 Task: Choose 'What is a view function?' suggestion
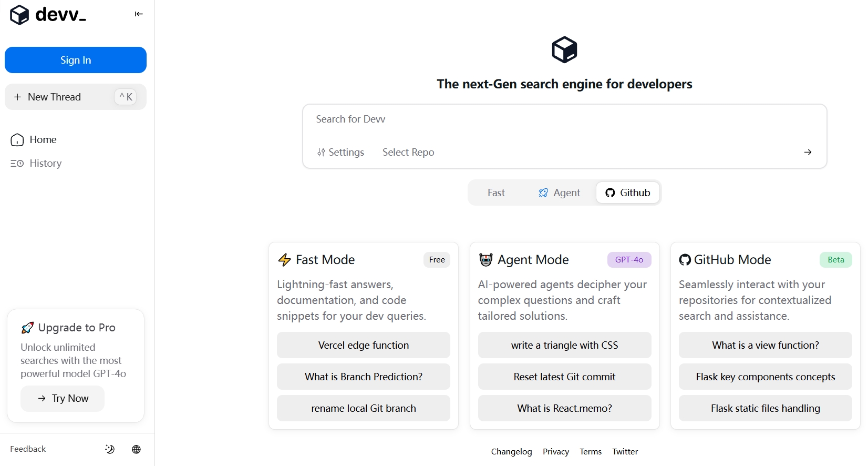[766, 345]
